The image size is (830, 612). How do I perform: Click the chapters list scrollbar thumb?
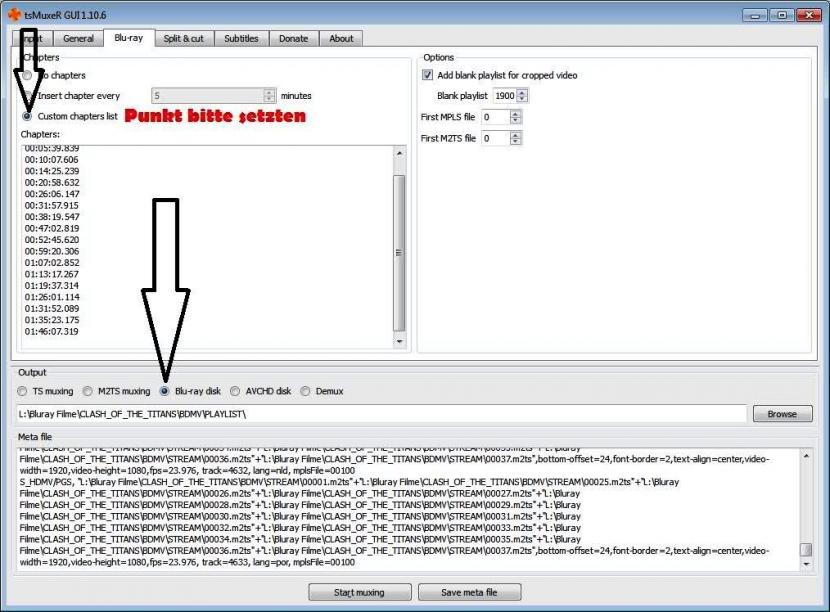pyautogui.click(x=399, y=253)
